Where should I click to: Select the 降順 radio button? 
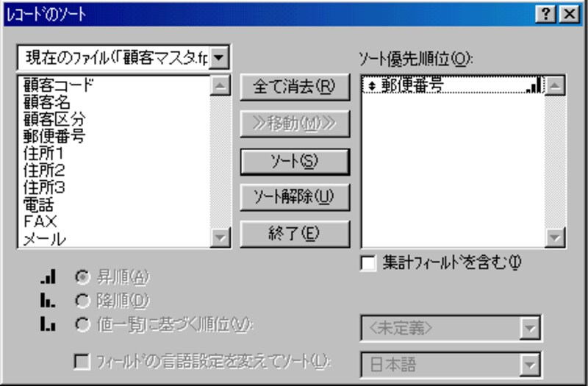pyautogui.click(x=82, y=301)
